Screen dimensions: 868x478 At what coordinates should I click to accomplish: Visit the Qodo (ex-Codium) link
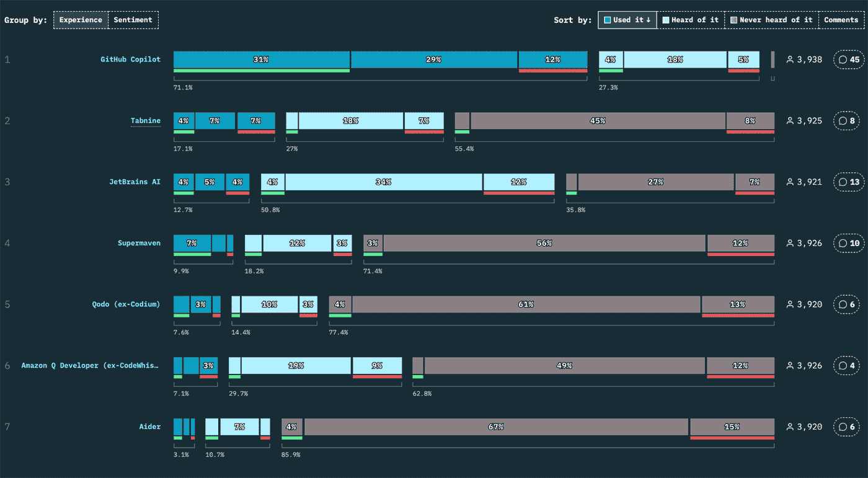click(x=126, y=304)
